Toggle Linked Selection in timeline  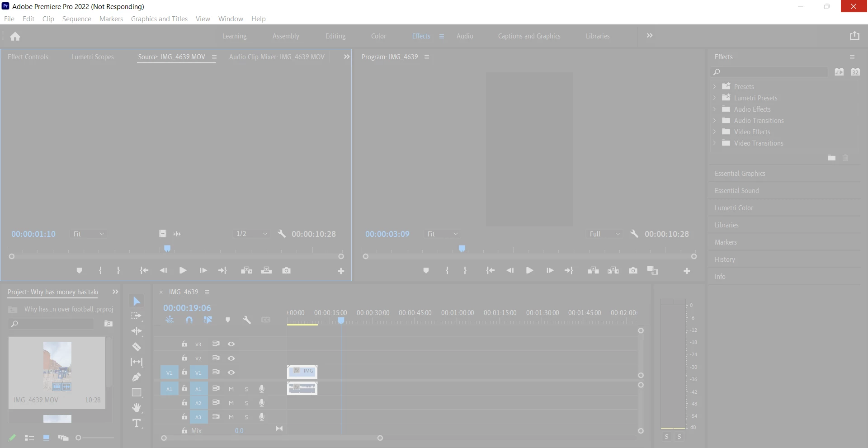[x=208, y=320]
